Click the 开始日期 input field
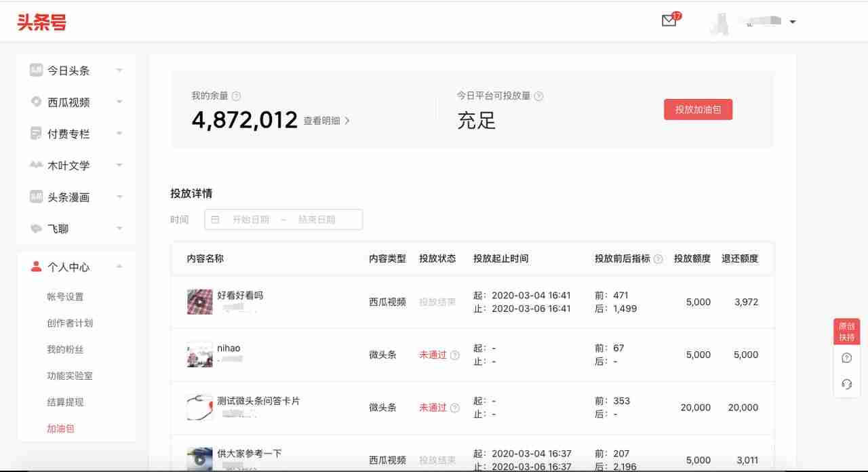Viewport: 868px width, 472px height. click(250, 220)
